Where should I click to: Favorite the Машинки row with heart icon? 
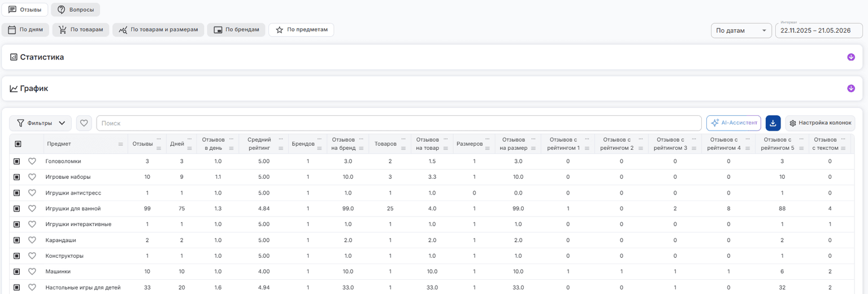pyautogui.click(x=32, y=271)
